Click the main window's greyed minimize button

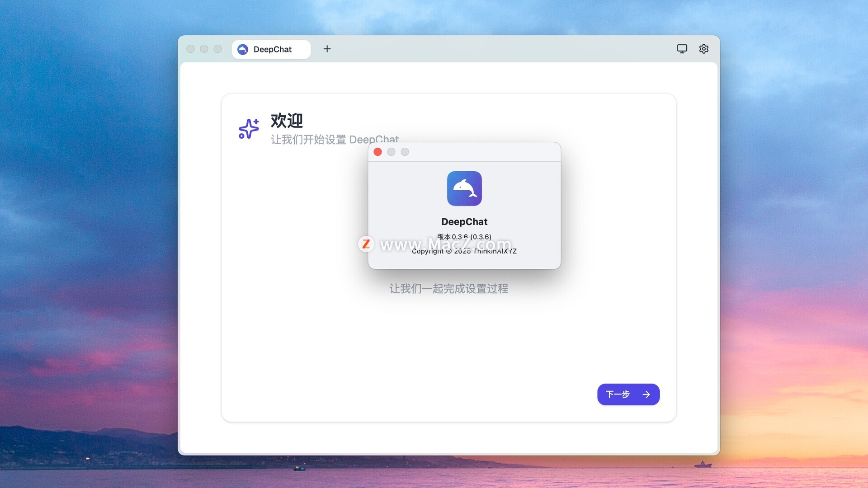204,49
